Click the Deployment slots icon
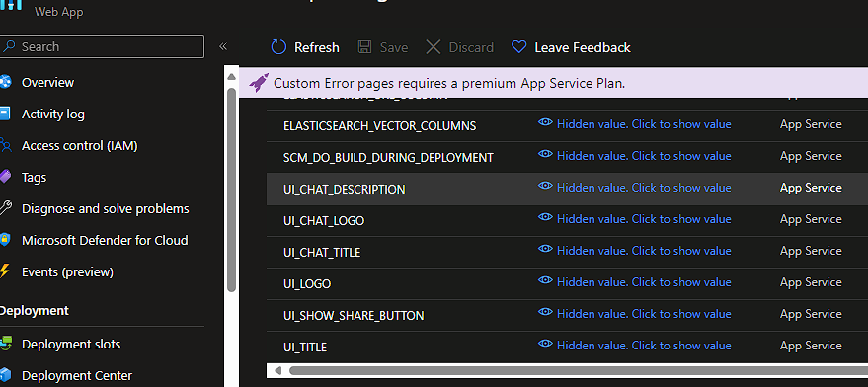Viewport: 868px width, 387px height. coord(6,344)
